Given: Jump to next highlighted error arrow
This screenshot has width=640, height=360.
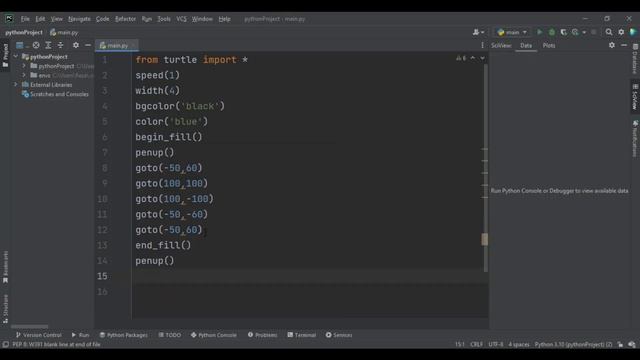Looking at the screenshot, I should click(482, 58).
